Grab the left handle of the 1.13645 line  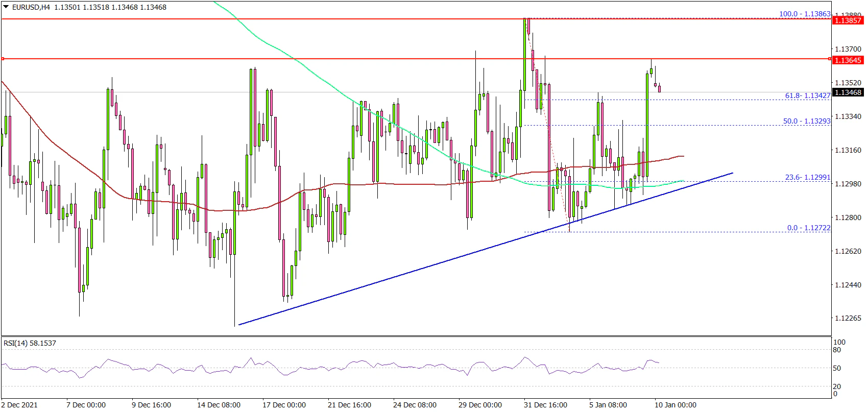pos(3,59)
